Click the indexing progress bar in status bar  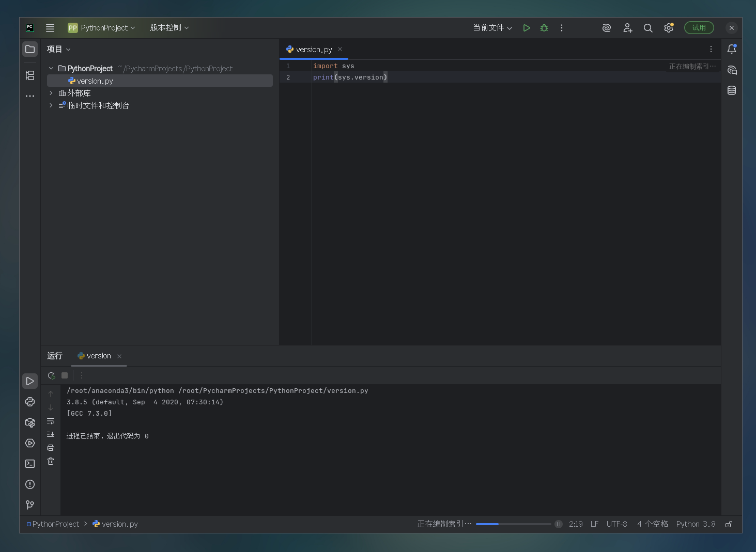pyautogui.click(x=514, y=524)
